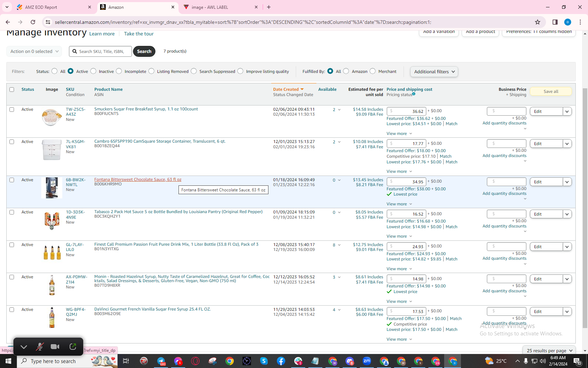Expand the Additional filters dropdown

tap(434, 71)
